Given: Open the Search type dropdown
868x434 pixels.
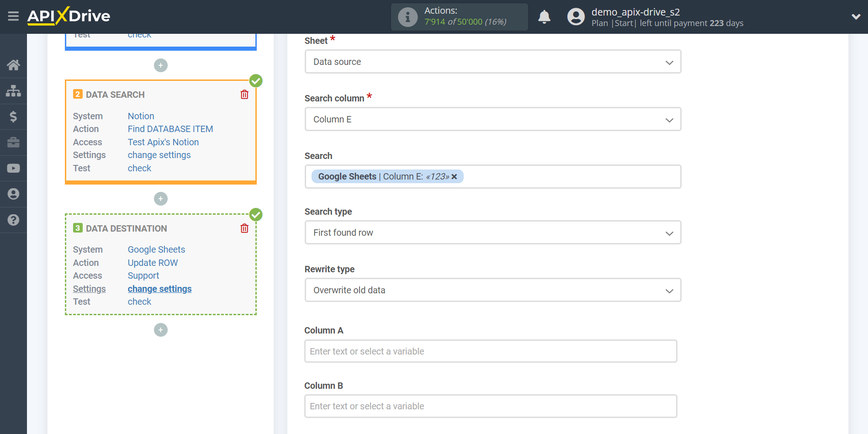Looking at the screenshot, I should pyautogui.click(x=493, y=233).
